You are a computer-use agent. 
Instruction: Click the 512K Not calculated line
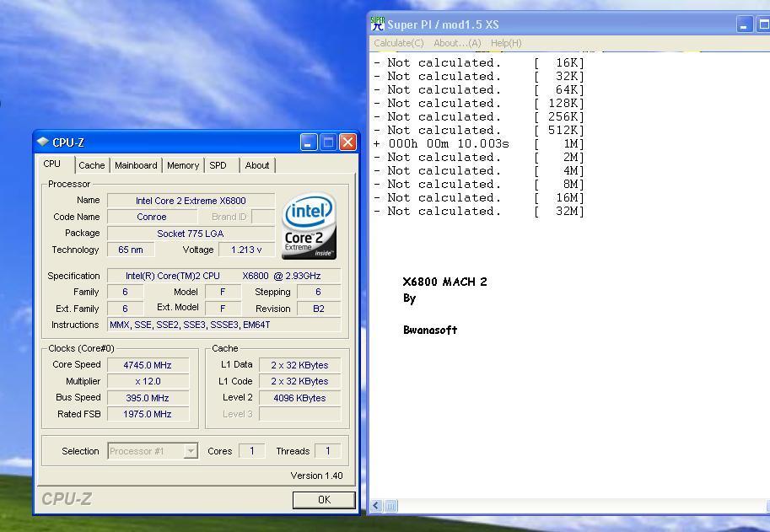[x=478, y=131]
